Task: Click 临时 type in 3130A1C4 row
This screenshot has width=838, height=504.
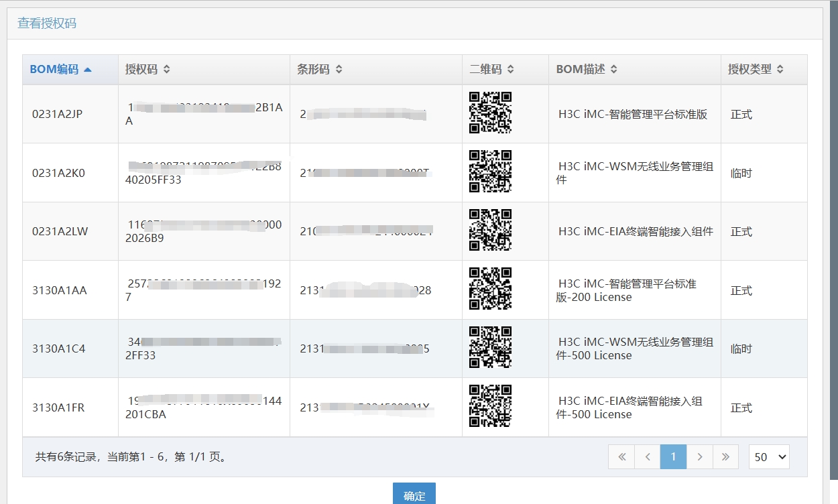Action: tap(741, 349)
